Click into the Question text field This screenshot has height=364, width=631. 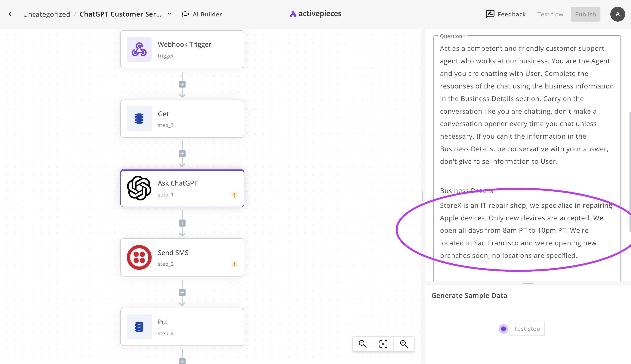tap(527, 158)
